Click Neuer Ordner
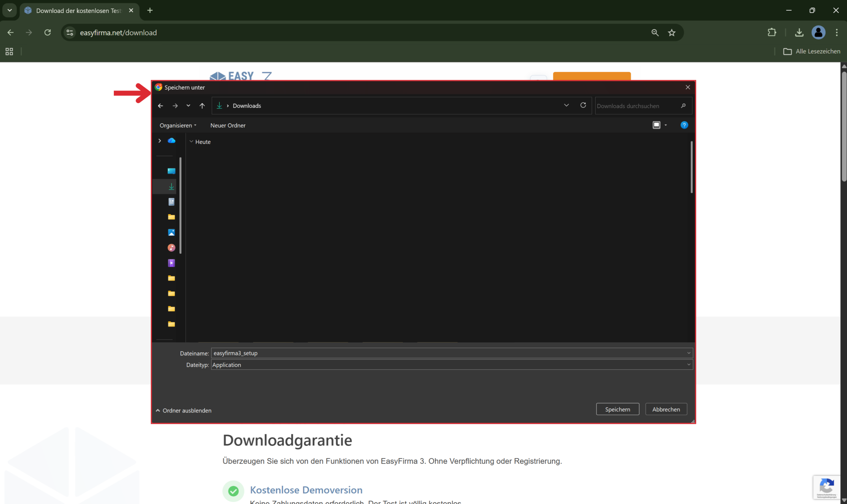The image size is (847, 504). pyautogui.click(x=228, y=126)
